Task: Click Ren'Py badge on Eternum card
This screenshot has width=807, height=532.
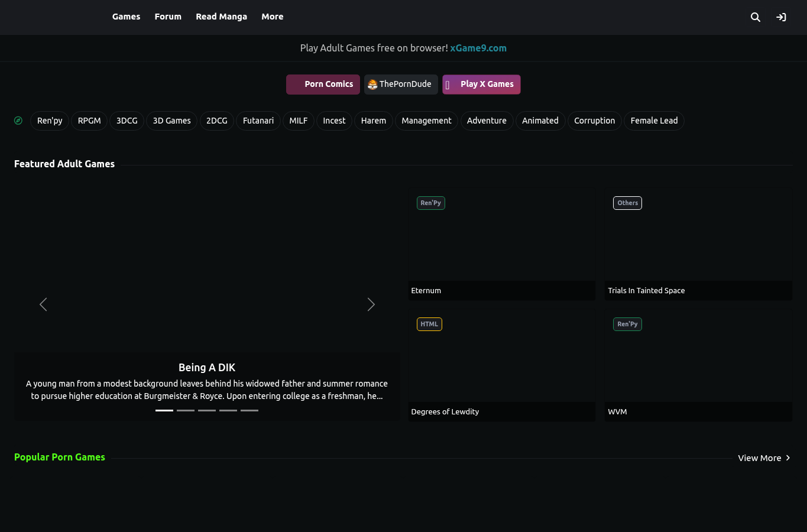Action: 430,203
